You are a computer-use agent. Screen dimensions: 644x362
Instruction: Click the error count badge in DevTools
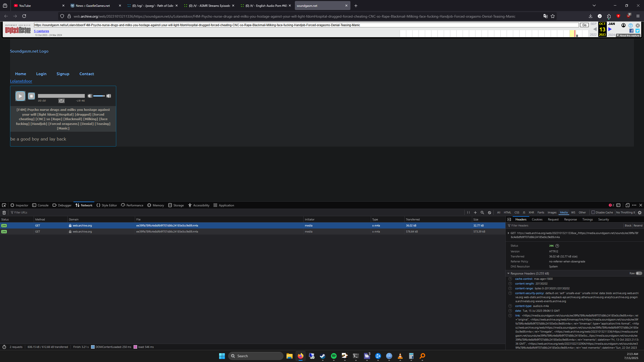pyautogui.click(x=611, y=205)
